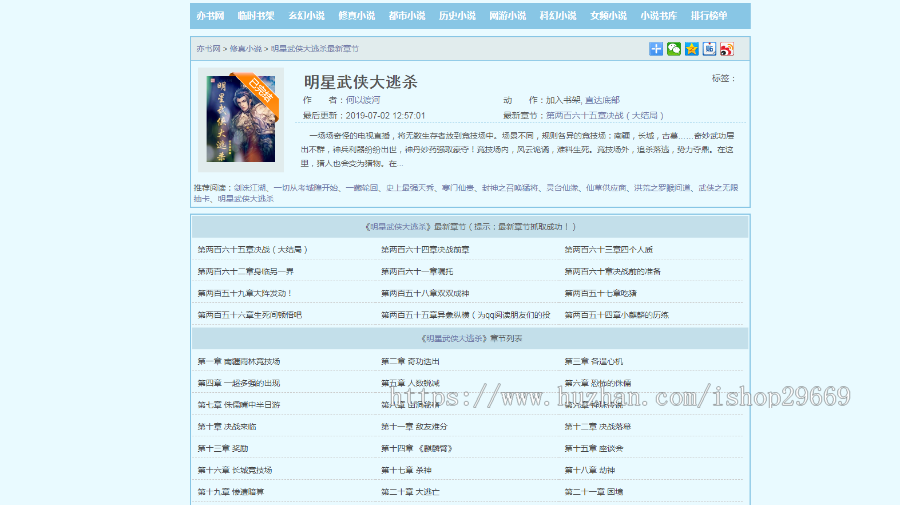Open 第二十一章 in the chapter list
This screenshot has width=900, height=505.
click(593, 492)
